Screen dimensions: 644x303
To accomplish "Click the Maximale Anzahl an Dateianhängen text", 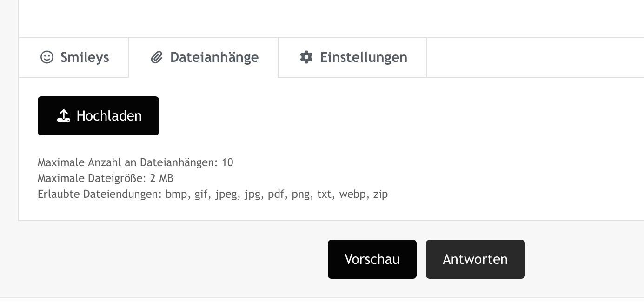I will 128,162.
